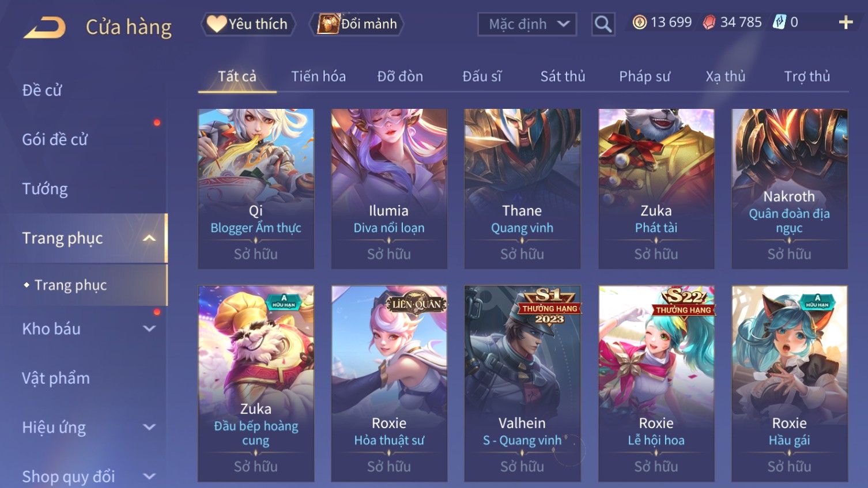Expand the Kho báu sidebar section
Image resolution: width=868 pixels, height=488 pixels.
(x=149, y=328)
